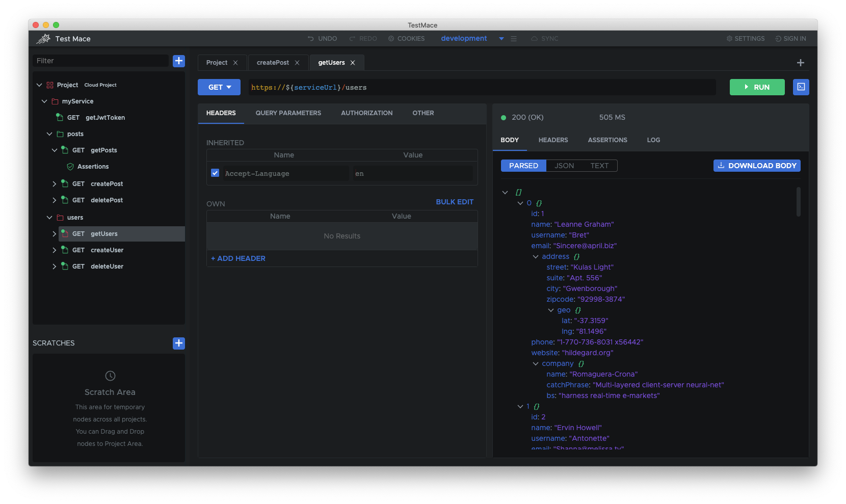Click the environment list icon beside development

click(514, 39)
